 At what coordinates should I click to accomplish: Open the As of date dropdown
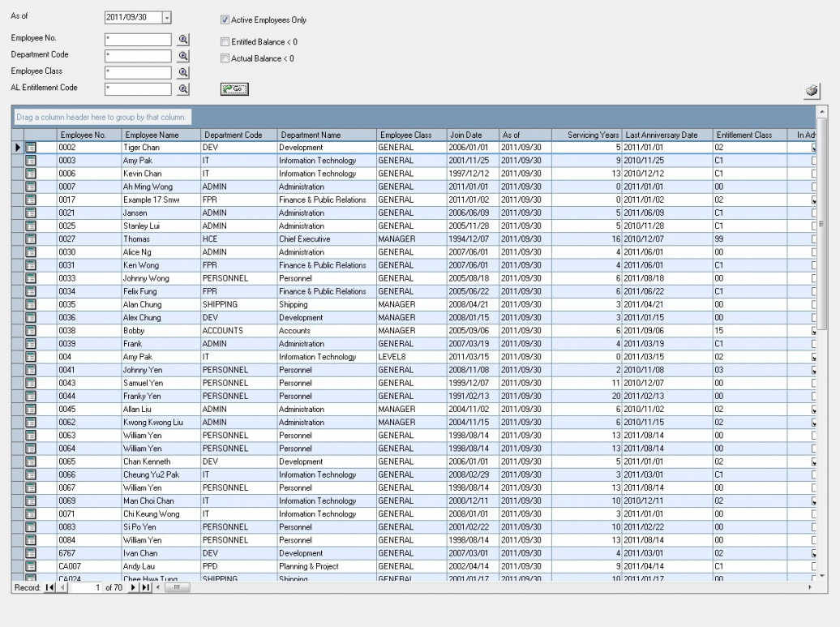[x=166, y=18]
